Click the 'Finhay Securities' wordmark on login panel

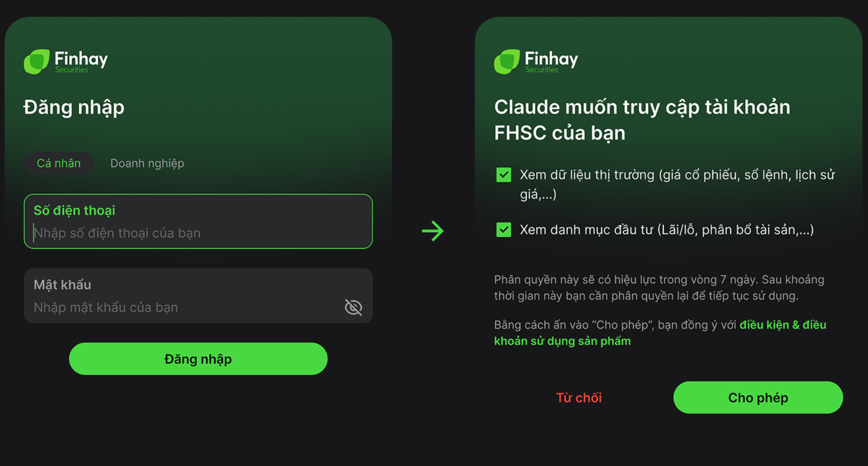coord(81,62)
